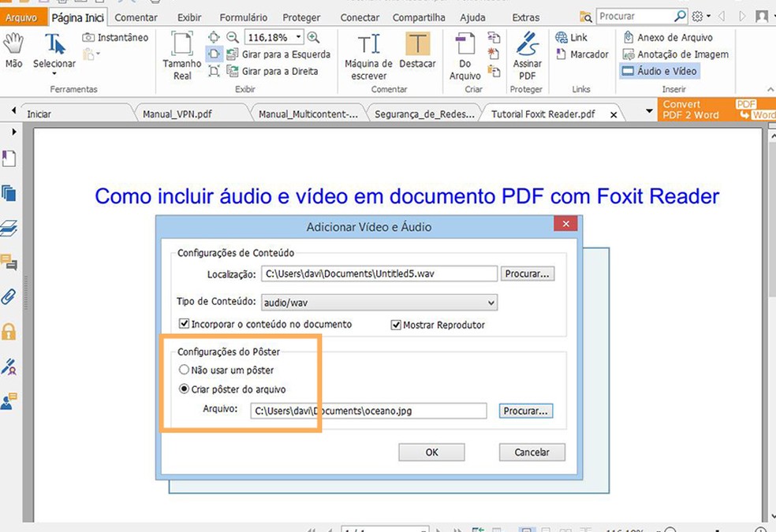This screenshot has height=532, width=776.
Task: Click the Localização path field
Action: [379, 273]
